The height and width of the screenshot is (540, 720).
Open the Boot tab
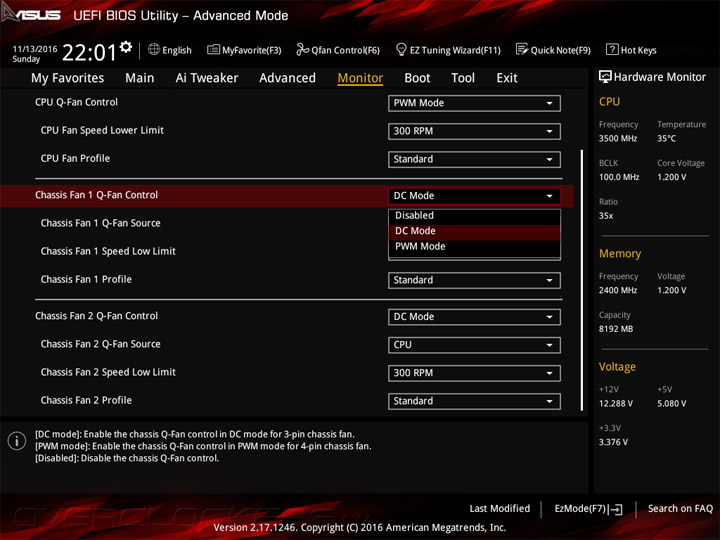(x=417, y=78)
